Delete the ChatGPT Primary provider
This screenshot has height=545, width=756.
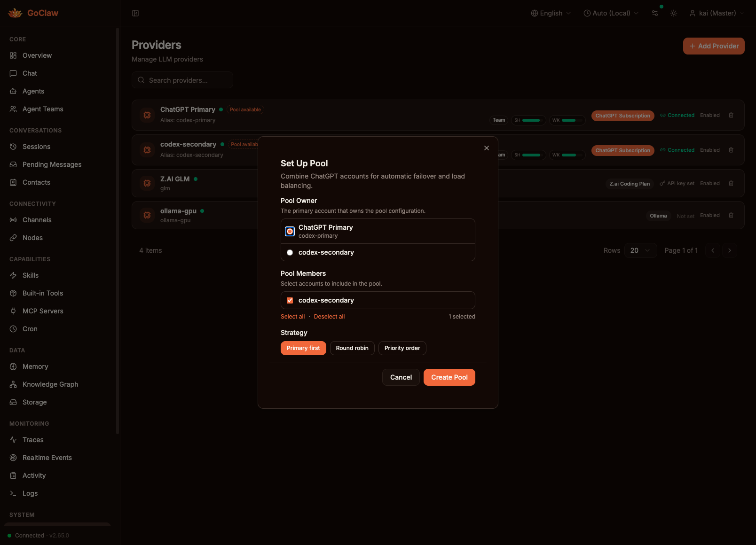tap(731, 115)
